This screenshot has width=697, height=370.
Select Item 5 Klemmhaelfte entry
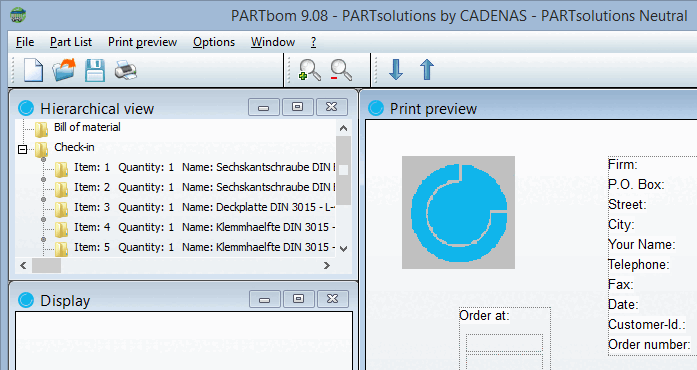(x=204, y=247)
